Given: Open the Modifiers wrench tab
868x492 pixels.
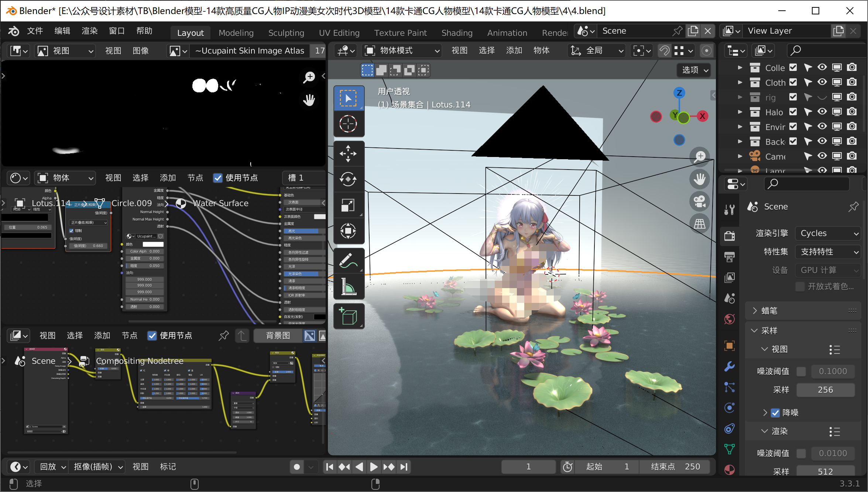Looking at the screenshot, I should (730, 367).
